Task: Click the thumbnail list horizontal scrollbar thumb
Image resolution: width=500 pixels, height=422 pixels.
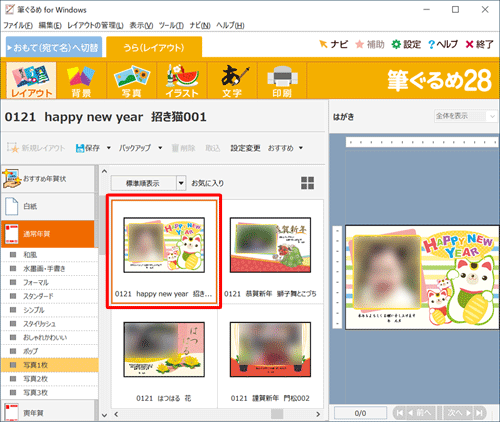Action: coord(277,414)
